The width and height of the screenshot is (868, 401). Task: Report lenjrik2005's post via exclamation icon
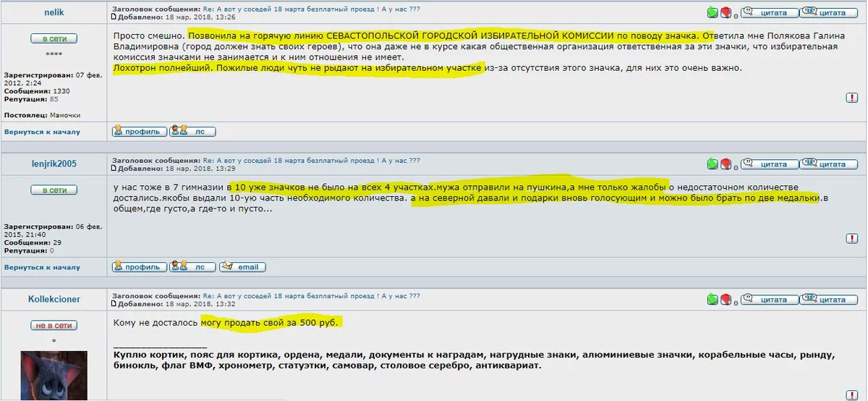(x=851, y=238)
